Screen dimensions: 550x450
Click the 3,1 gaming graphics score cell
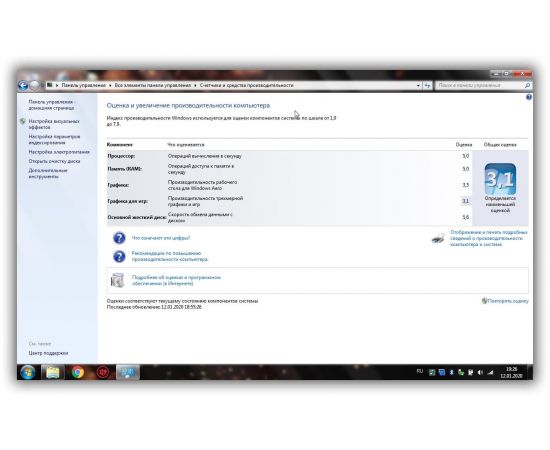pos(465,201)
